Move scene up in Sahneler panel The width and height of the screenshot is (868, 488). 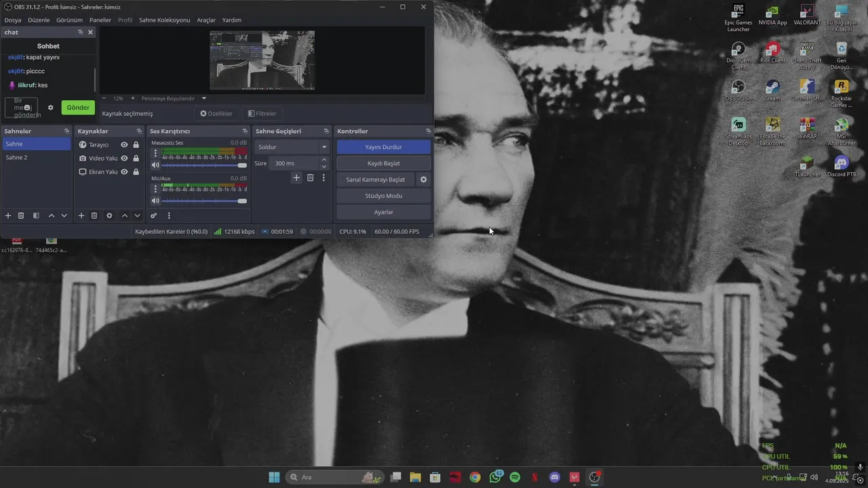click(x=51, y=216)
